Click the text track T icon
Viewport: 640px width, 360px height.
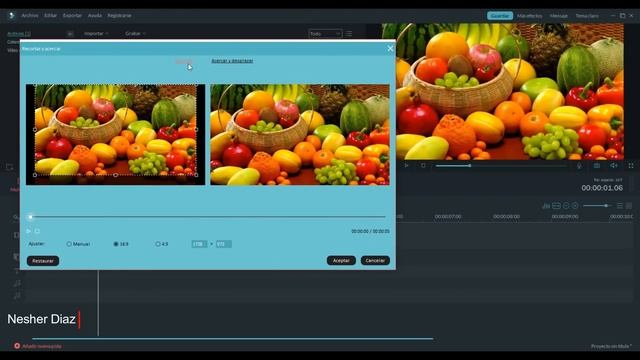pos(17,271)
